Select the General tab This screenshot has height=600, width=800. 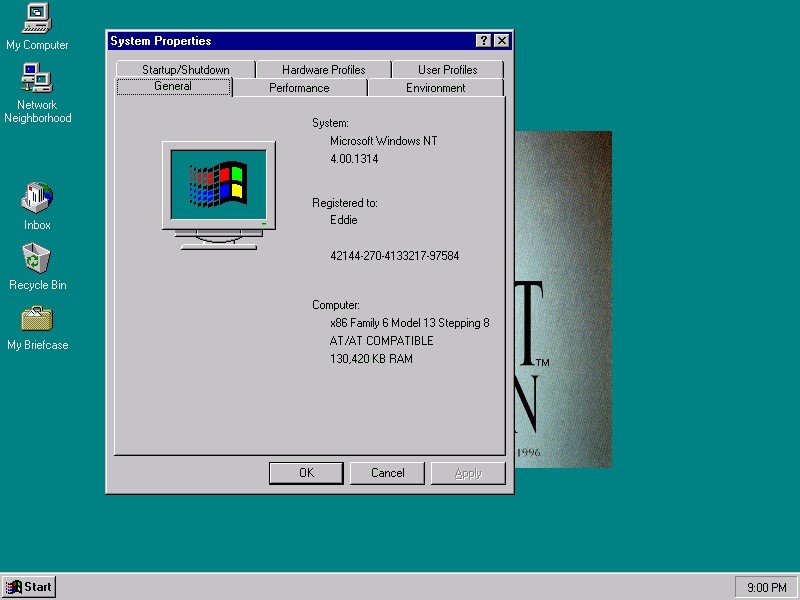coord(173,87)
